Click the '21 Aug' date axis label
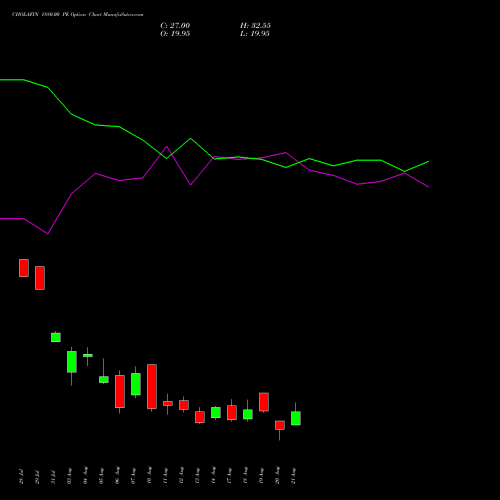Viewport: 500px width, 500px height. coord(293,476)
